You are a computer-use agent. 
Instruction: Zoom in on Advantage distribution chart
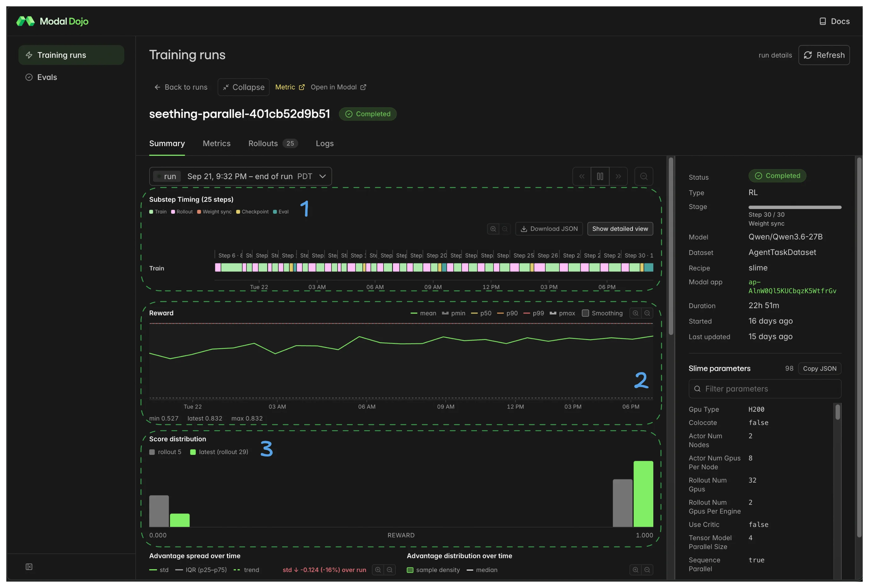(635, 570)
